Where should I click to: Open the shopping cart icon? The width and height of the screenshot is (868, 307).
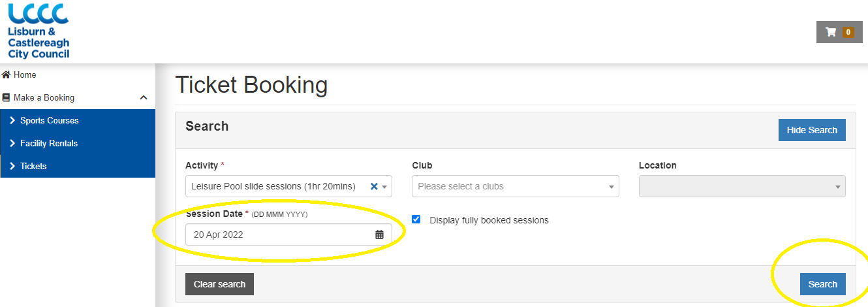click(831, 32)
